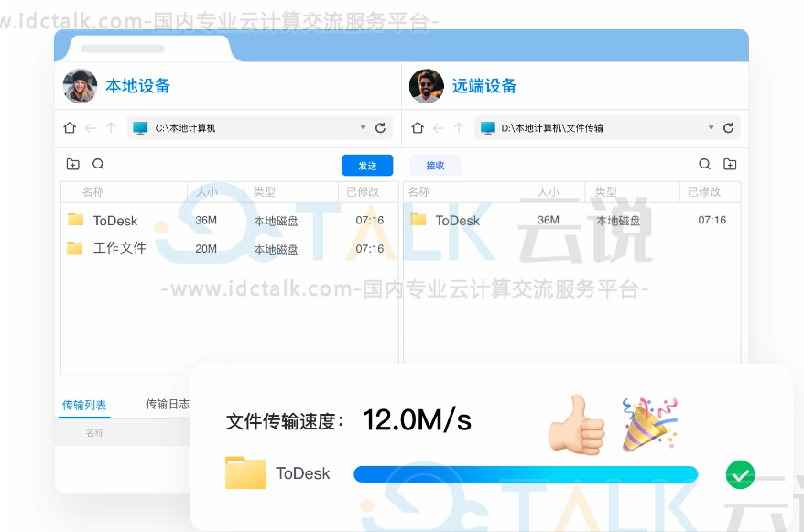Search files on local device
The image size is (804, 532).
pyautogui.click(x=98, y=164)
